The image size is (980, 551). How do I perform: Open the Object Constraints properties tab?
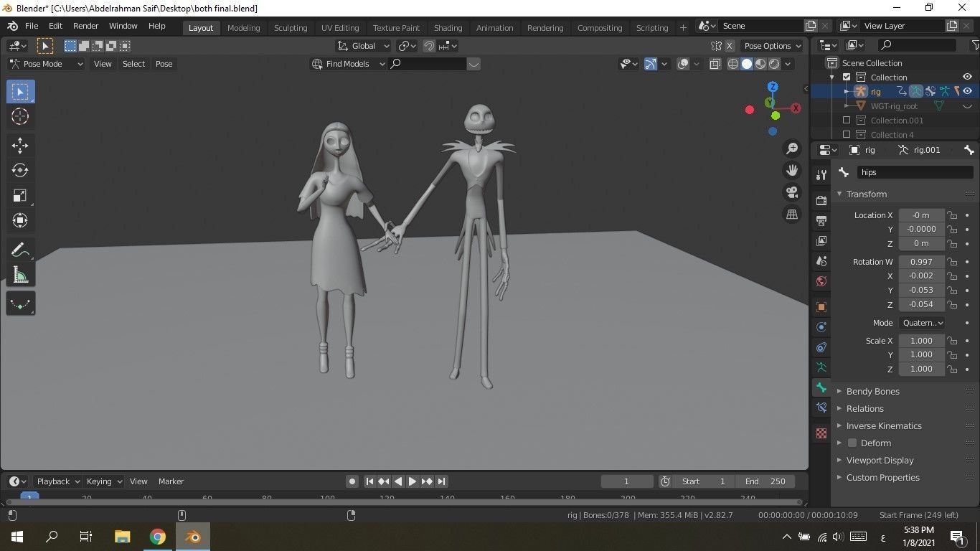pyautogui.click(x=821, y=347)
